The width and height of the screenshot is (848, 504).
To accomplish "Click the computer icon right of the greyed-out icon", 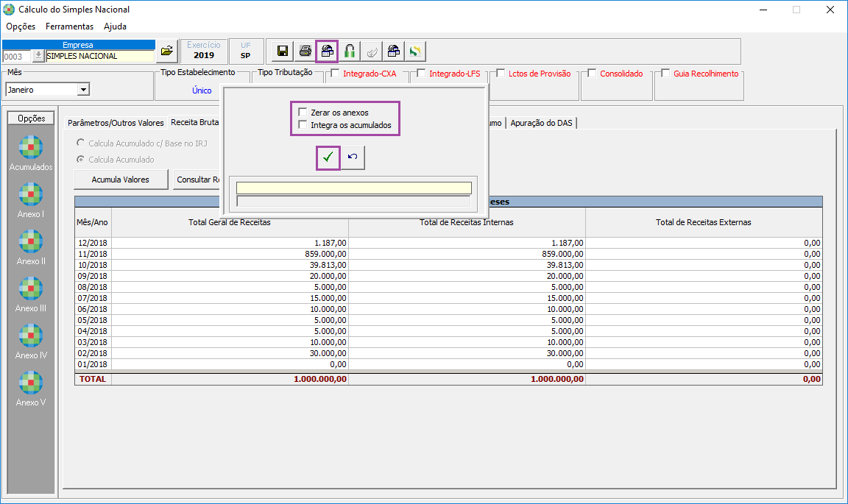I will pos(394,52).
